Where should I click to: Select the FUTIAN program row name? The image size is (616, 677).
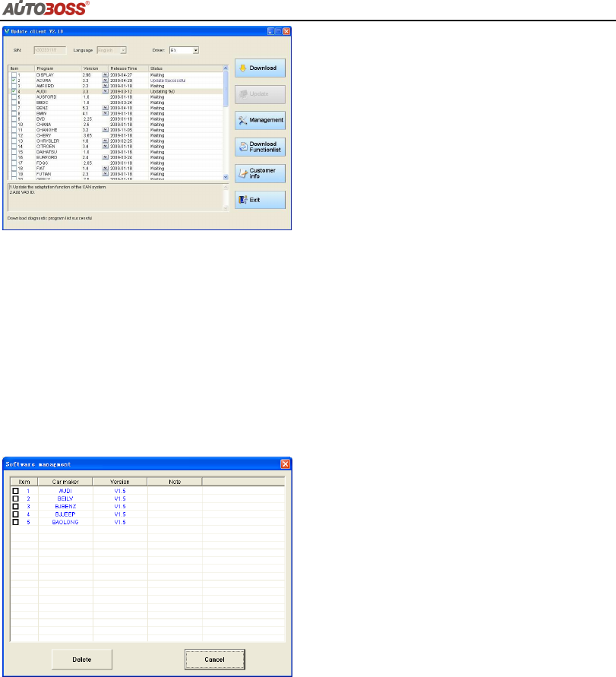[x=43, y=174]
